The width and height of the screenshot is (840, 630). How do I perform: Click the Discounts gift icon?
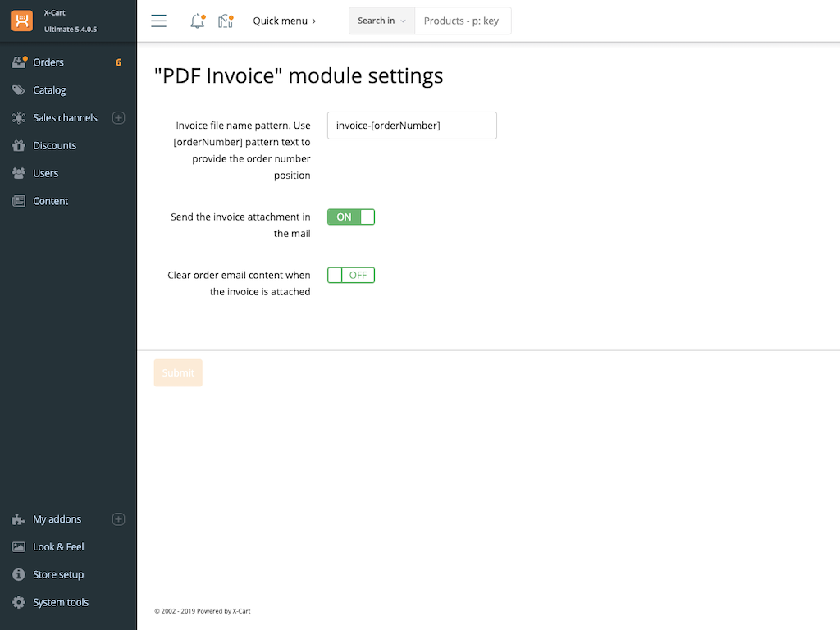pos(18,146)
